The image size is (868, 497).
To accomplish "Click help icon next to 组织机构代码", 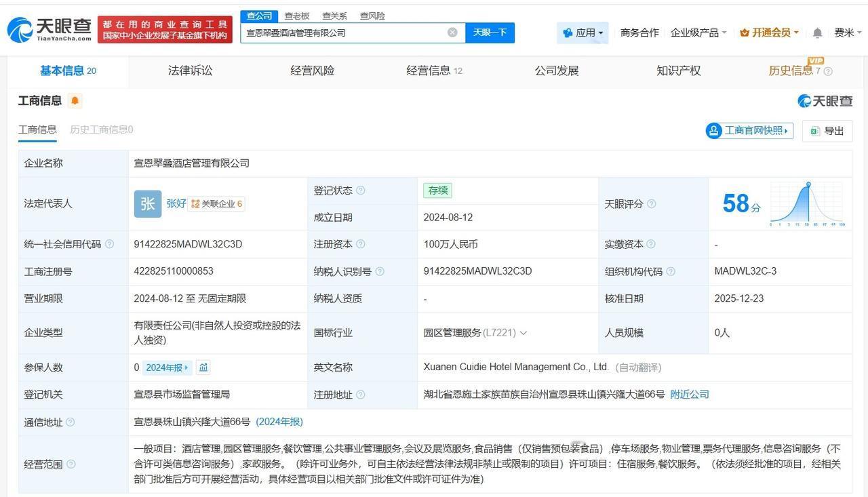I will (671, 271).
